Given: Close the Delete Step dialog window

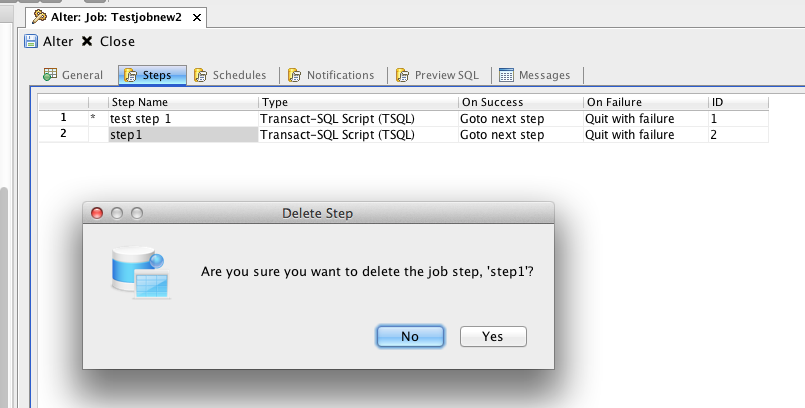Looking at the screenshot, I should [x=98, y=213].
